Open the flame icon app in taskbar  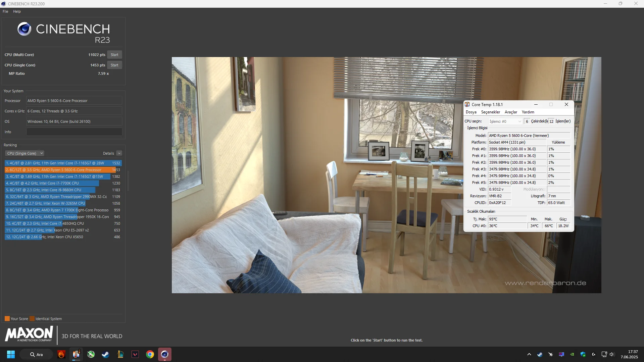point(61,354)
